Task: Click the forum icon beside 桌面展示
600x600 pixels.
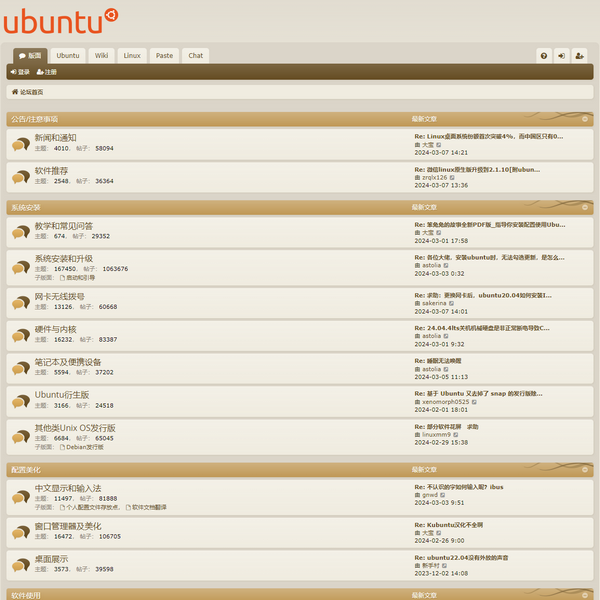Action: 20,564
